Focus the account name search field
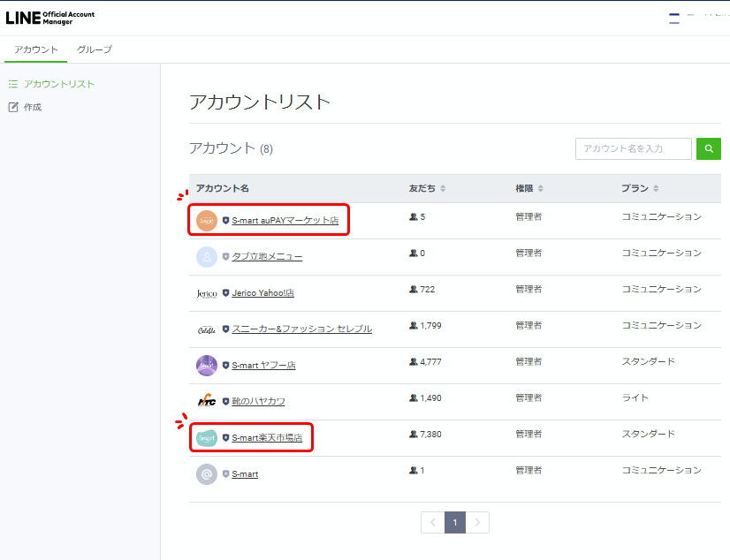Image resolution: width=730 pixels, height=560 pixels. click(633, 149)
